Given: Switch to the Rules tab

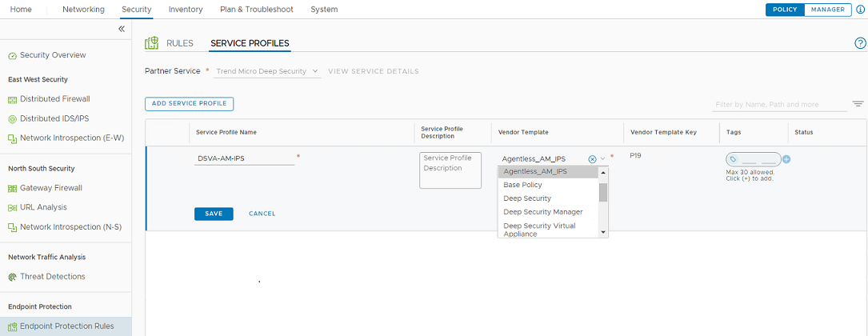Looking at the screenshot, I should click(x=179, y=43).
